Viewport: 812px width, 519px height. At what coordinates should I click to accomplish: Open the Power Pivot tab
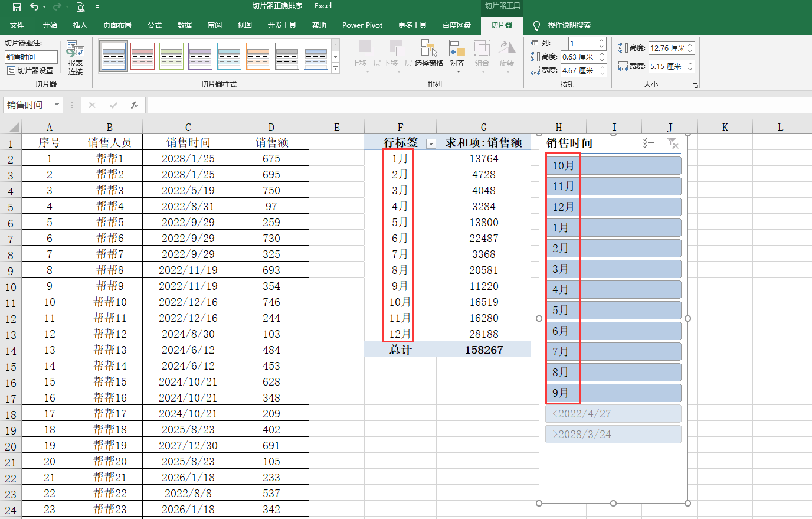362,25
